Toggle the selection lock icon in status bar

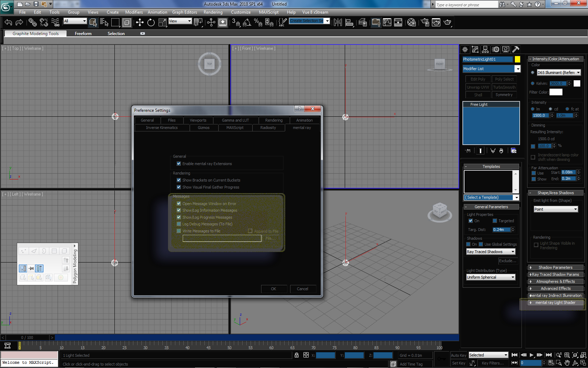pos(297,355)
